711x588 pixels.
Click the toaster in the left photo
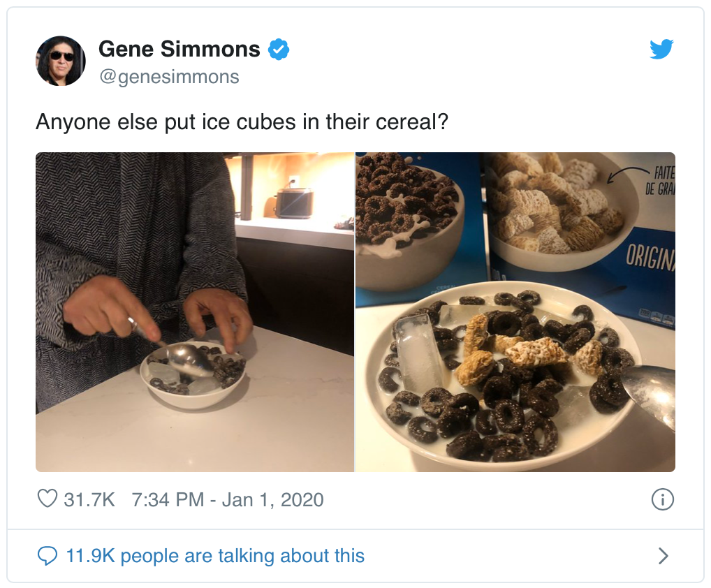(294, 203)
